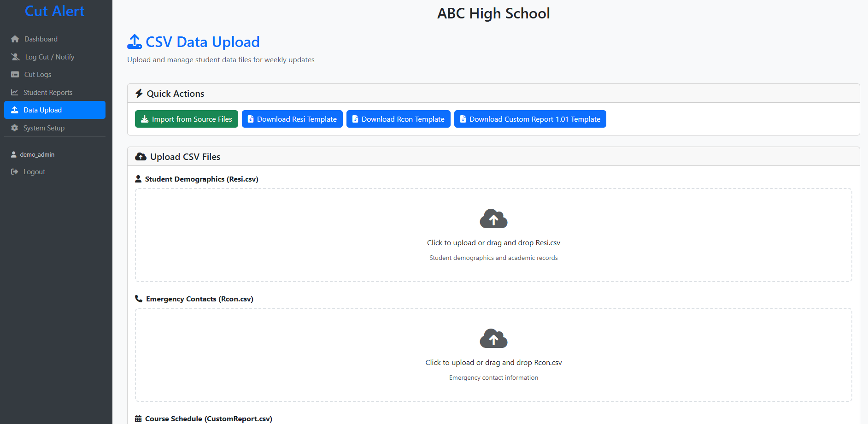
Task: Click the Cut Logs list icon
Action: pyautogui.click(x=15, y=75)
